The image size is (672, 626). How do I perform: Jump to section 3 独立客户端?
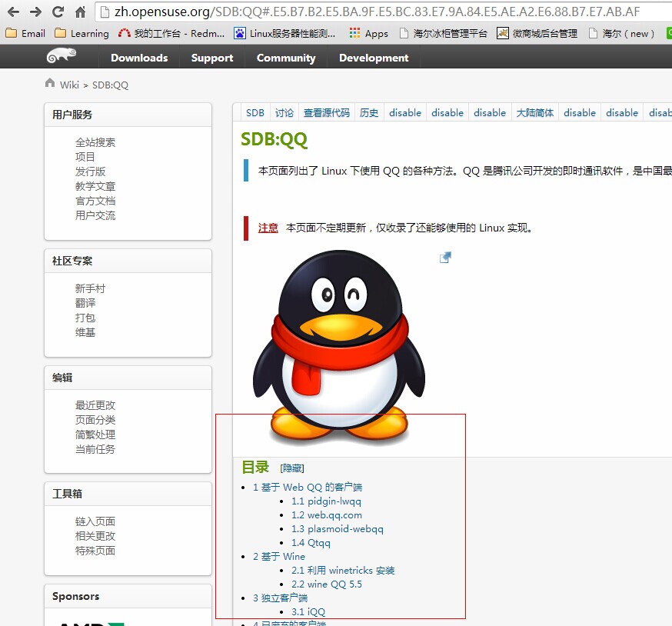click(x=280, y=598)
